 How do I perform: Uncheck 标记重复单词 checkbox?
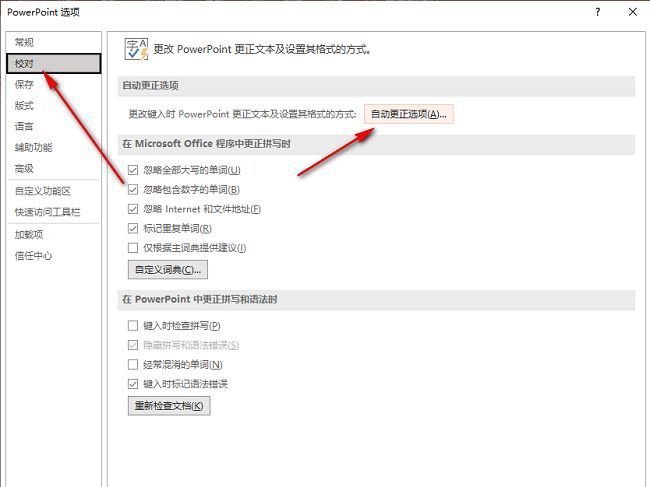pos(133,228)
